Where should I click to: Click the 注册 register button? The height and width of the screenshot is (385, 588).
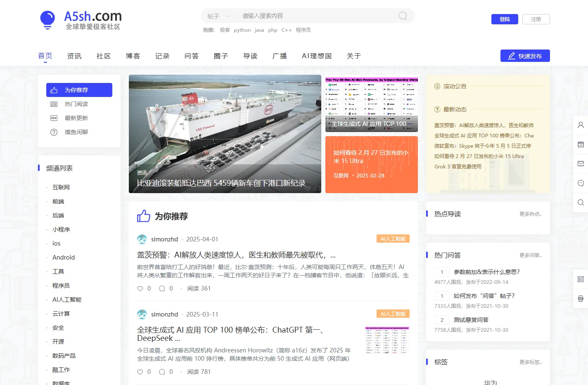pyautogui.click(x=536, y=19)
